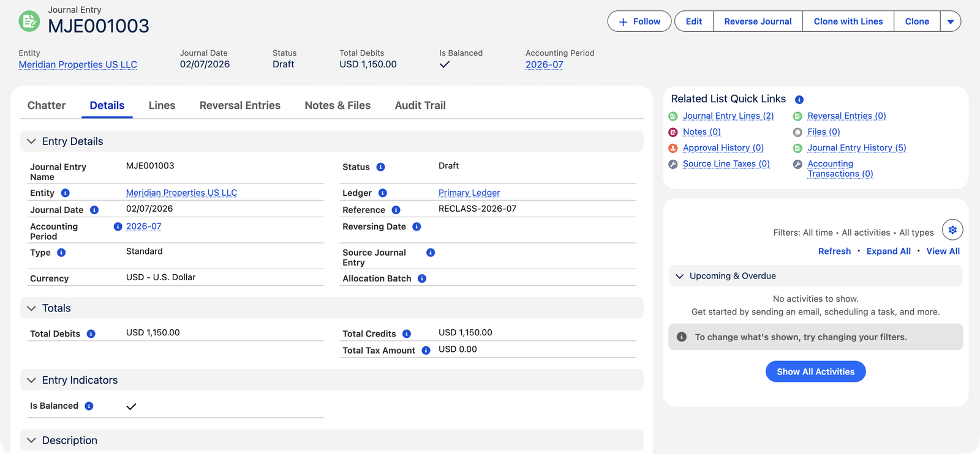The height and width of the screenshot is (454, 980).
Task: Click the Approval History orange icon
Action: pos(673,148)
